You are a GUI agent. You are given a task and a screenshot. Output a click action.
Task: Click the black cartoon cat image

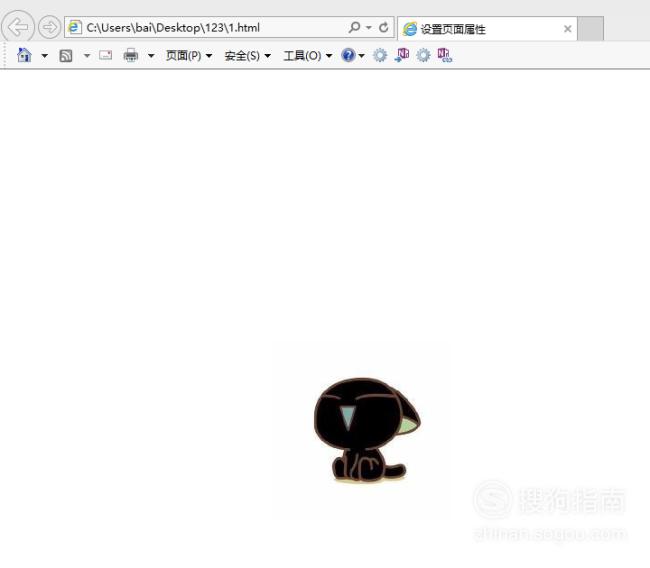point(367,430)
